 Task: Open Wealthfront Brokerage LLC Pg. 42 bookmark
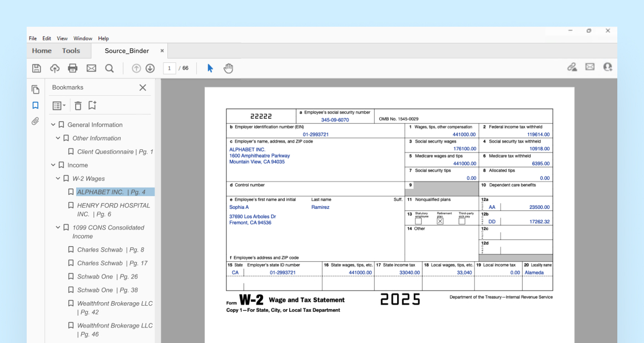115,307
